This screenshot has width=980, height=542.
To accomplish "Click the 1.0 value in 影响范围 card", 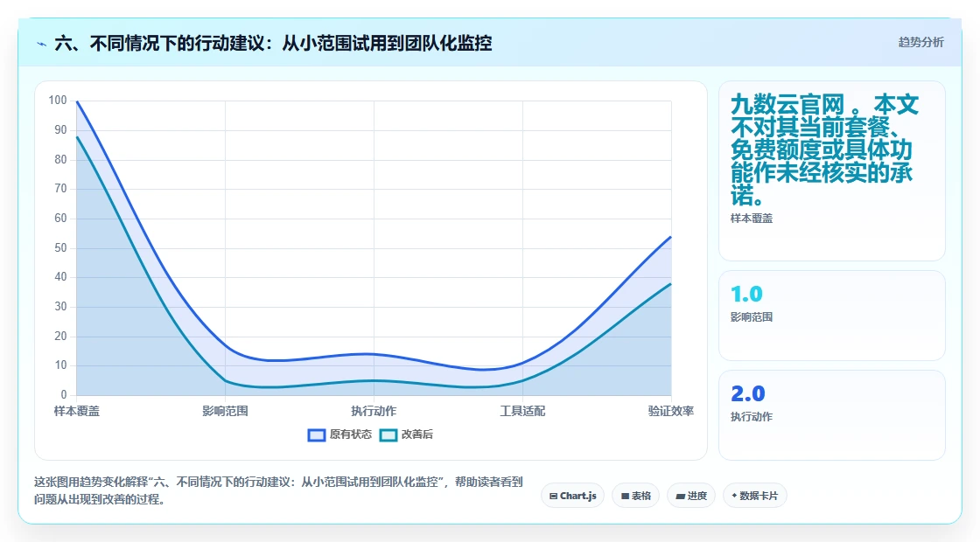I will pyautogui.click(x=746, y=294).
